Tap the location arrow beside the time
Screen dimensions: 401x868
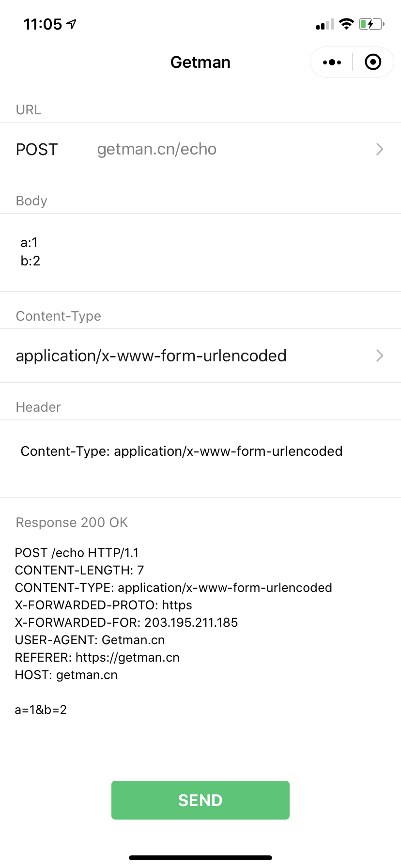[72, 24]
